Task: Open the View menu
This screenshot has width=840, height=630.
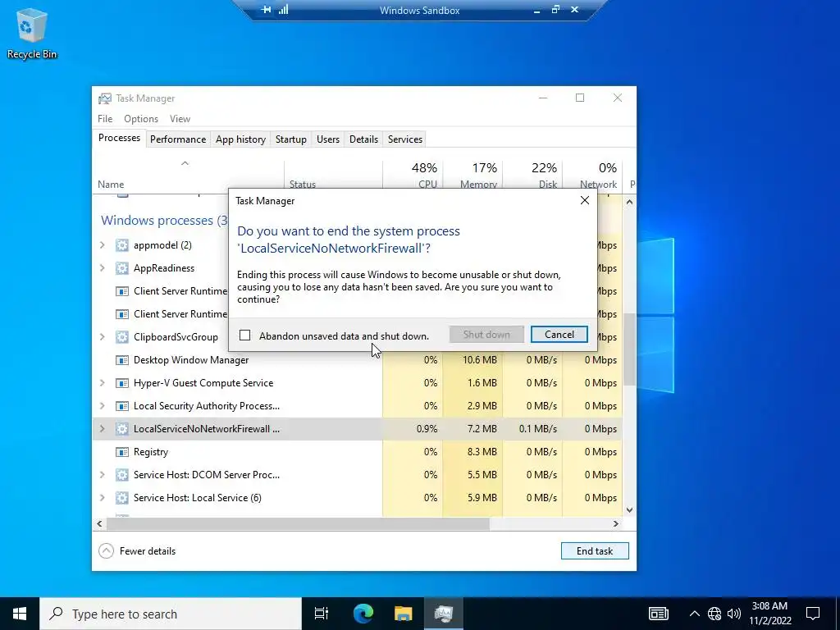Action: (180, 118)
